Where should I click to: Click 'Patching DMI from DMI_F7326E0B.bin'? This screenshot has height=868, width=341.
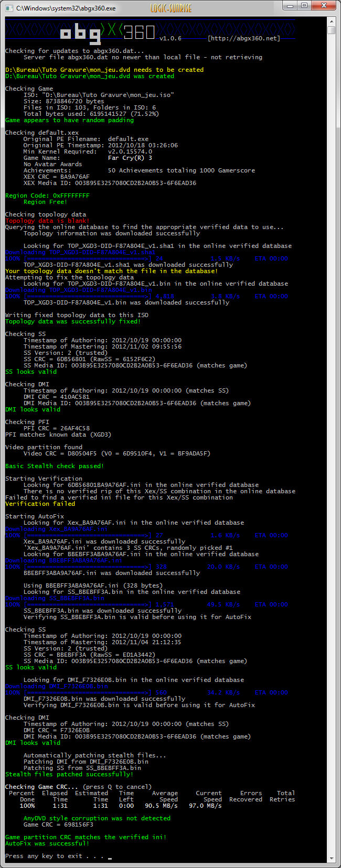[x=86, y=762]
